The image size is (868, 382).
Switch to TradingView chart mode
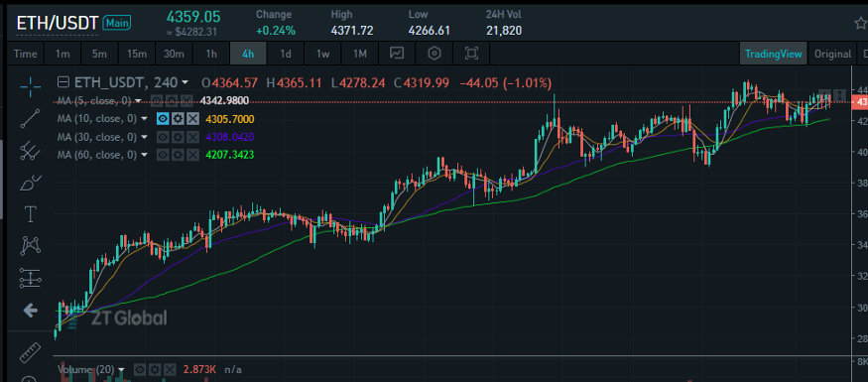coord(773,54)
